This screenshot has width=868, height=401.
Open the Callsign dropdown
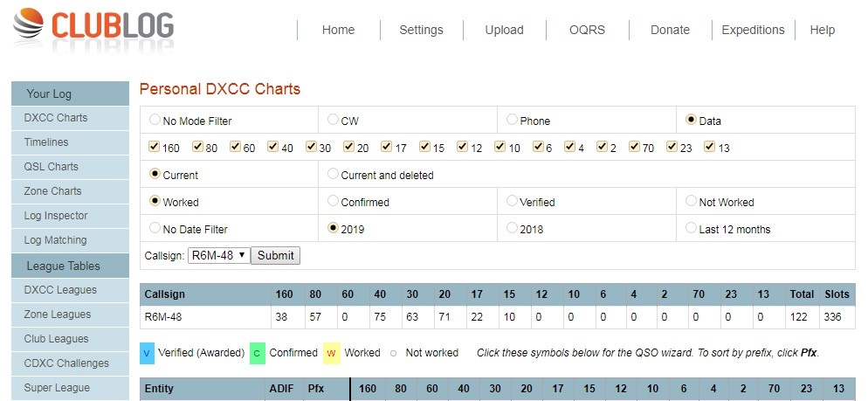coord(218,255)
